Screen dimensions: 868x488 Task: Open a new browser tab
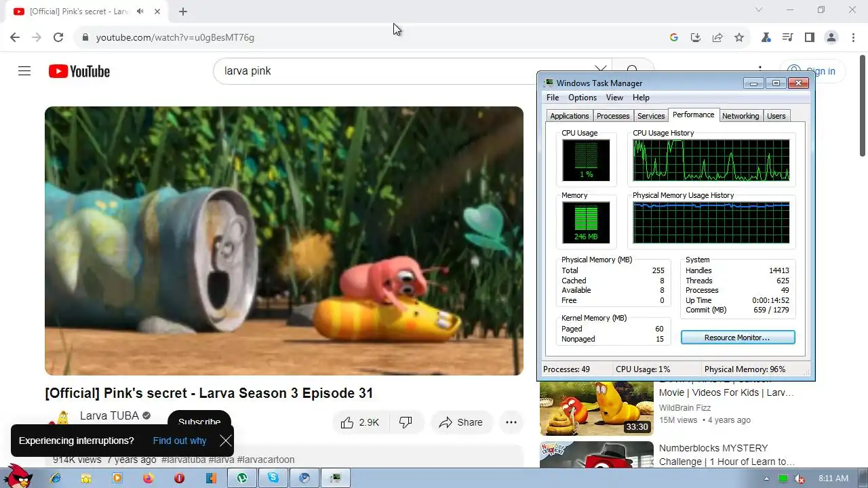point(183,12)
